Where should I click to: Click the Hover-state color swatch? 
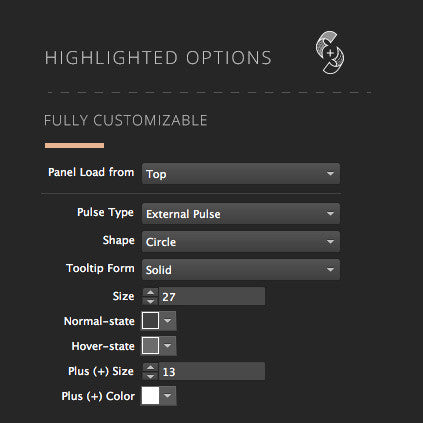pyautogui.click(x=150, y=346)
